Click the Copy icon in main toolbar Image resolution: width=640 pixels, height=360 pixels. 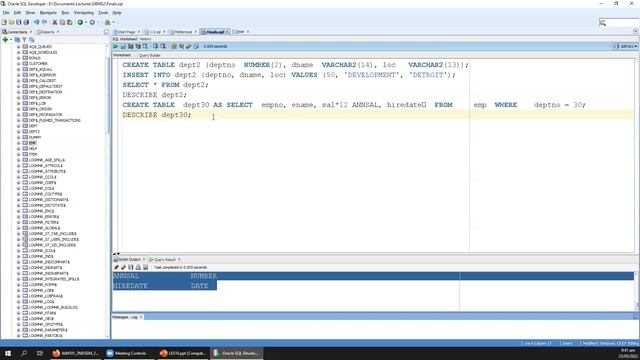62,22
